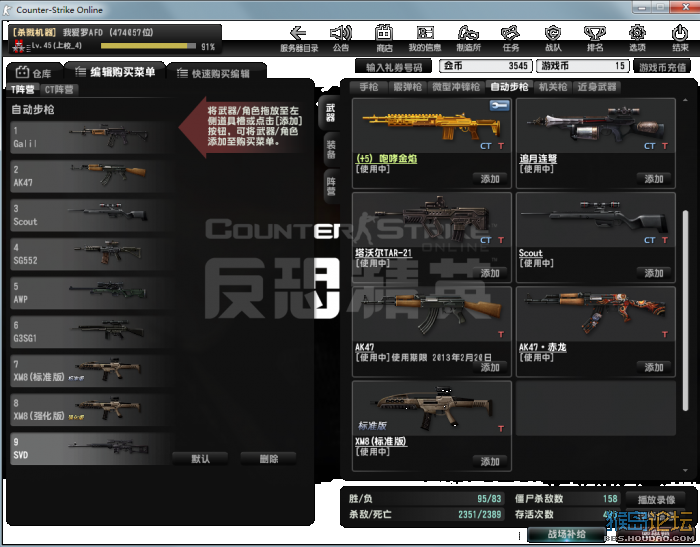Switch to the pistols category tab
Image resolution: width=700 pixels, height=547 pixels.
click(x=369, y=87)
